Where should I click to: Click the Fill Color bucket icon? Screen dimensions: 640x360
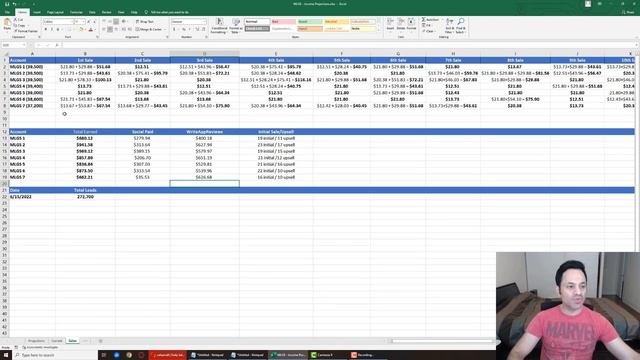point(81,29)
